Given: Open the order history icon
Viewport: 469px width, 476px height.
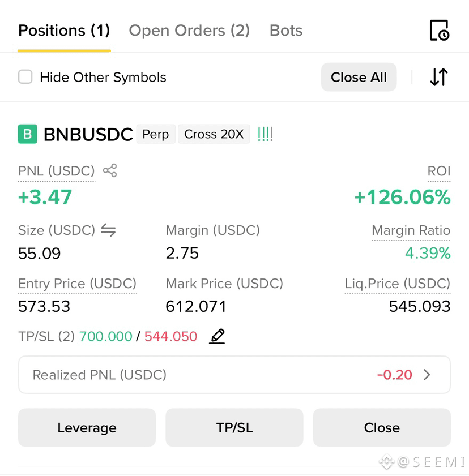Looking at the screenshot, I should (440, 31).
